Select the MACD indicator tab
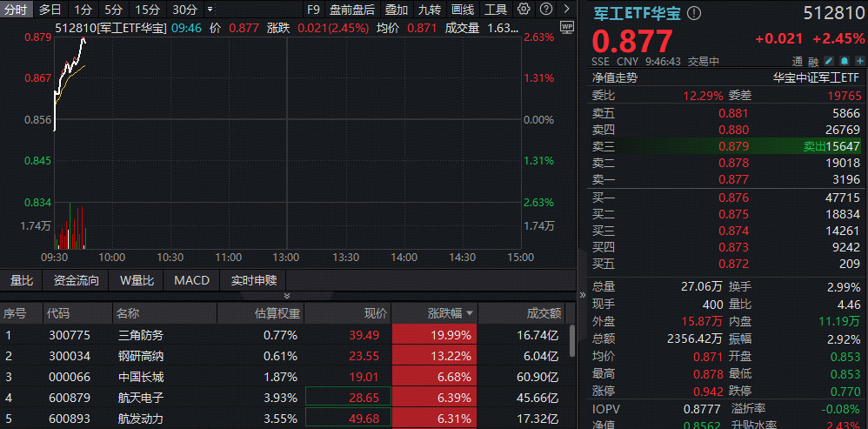 tap(191, 280)
